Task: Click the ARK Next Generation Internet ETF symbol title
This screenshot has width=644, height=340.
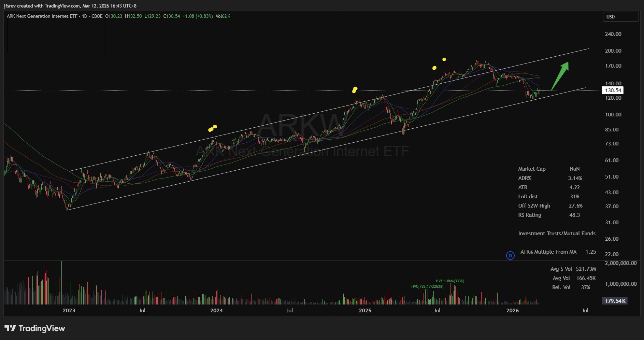Action: click(x=42, y=16)
